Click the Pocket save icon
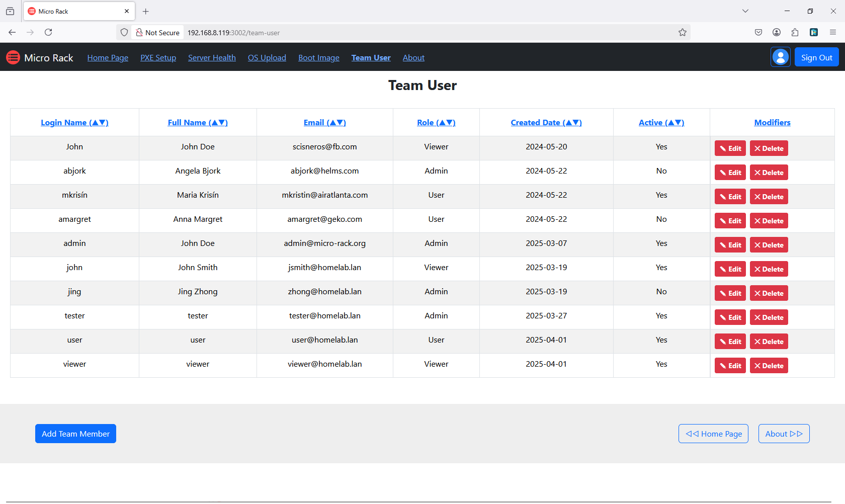 pyautogui.click(x=758, y=32)
